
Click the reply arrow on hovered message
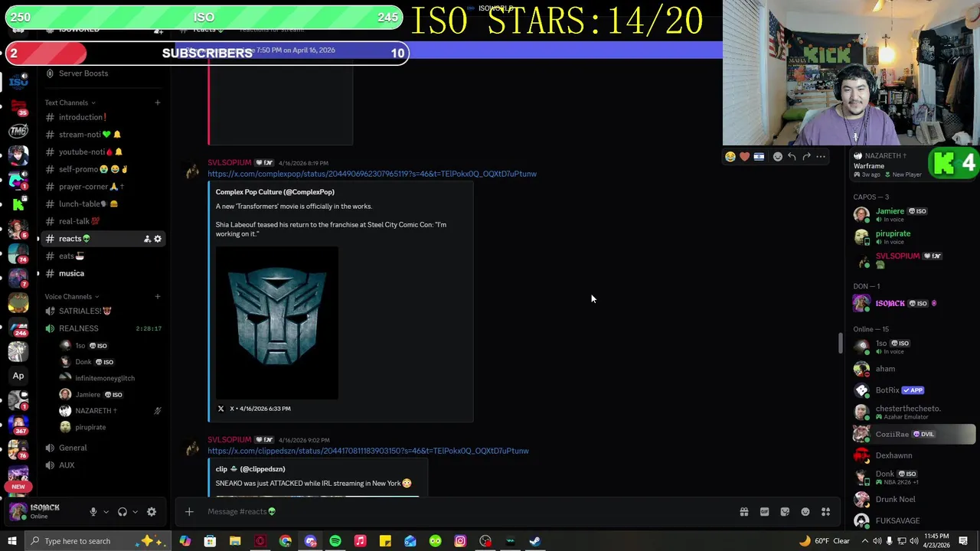[x=792, y=157]
